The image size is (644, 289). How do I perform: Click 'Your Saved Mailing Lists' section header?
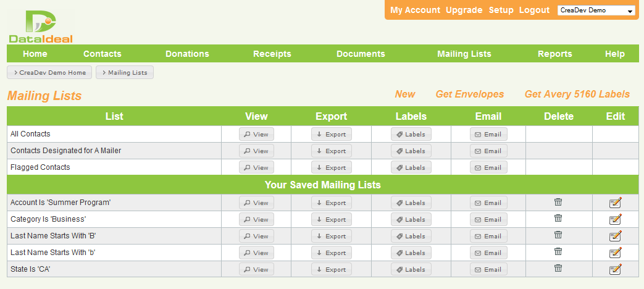click(323, 185)
